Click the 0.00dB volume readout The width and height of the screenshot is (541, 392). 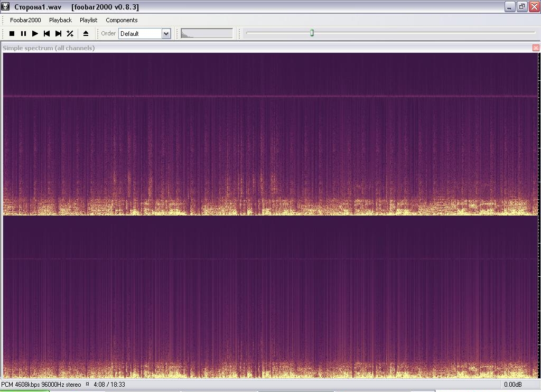(512, 385)
